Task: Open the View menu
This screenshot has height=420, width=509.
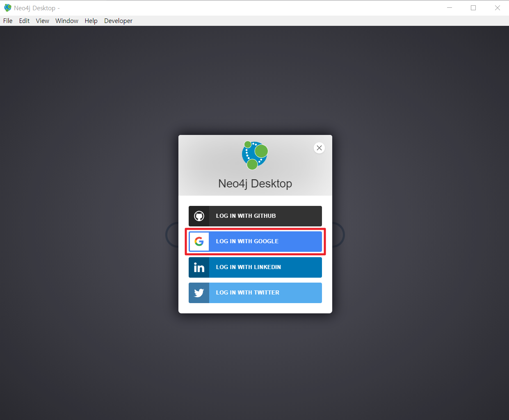Action: point(42,21)
